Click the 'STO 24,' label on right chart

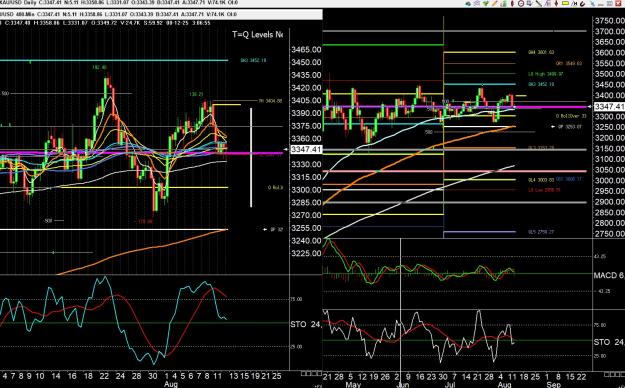click(x=609, y=342)
